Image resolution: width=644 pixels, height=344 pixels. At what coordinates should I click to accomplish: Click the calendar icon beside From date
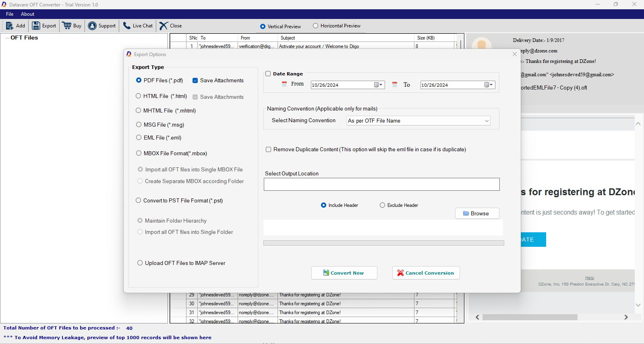(x=284, y=84)
